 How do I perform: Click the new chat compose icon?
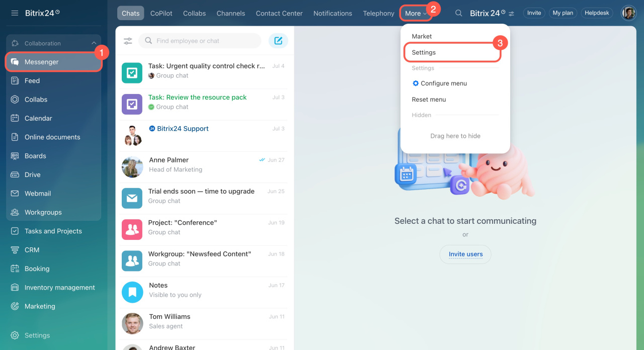click(278, 41)
